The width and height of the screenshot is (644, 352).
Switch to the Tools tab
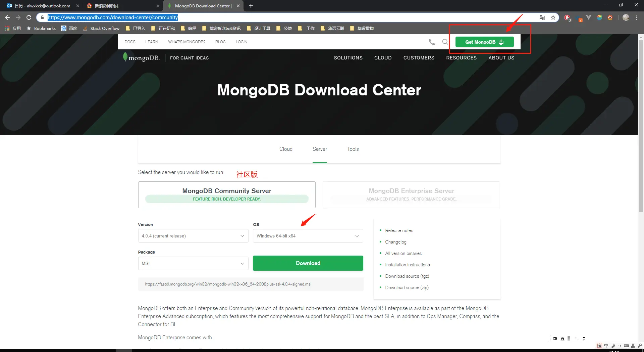pyautogui.click(x=353, y=149)
